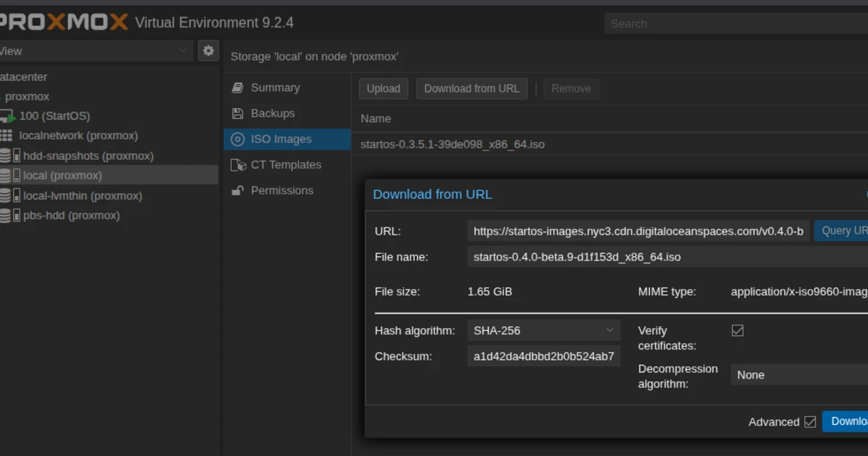
Task: Select pbs-hdd (proxmox) in the tree
Action: tap(109, 215)
